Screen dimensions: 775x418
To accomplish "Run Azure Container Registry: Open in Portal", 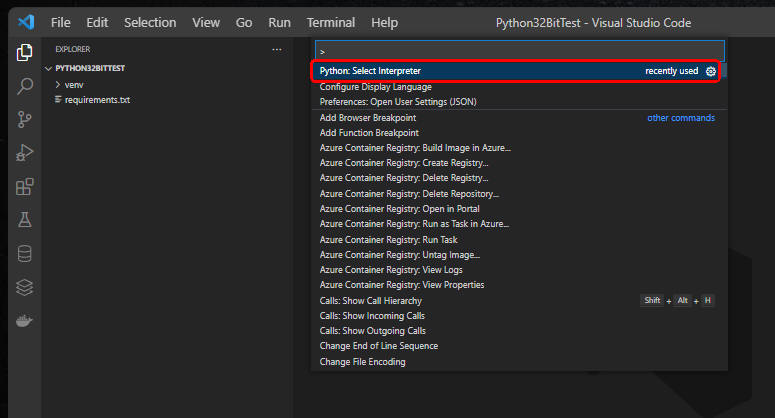I will 519,209.
